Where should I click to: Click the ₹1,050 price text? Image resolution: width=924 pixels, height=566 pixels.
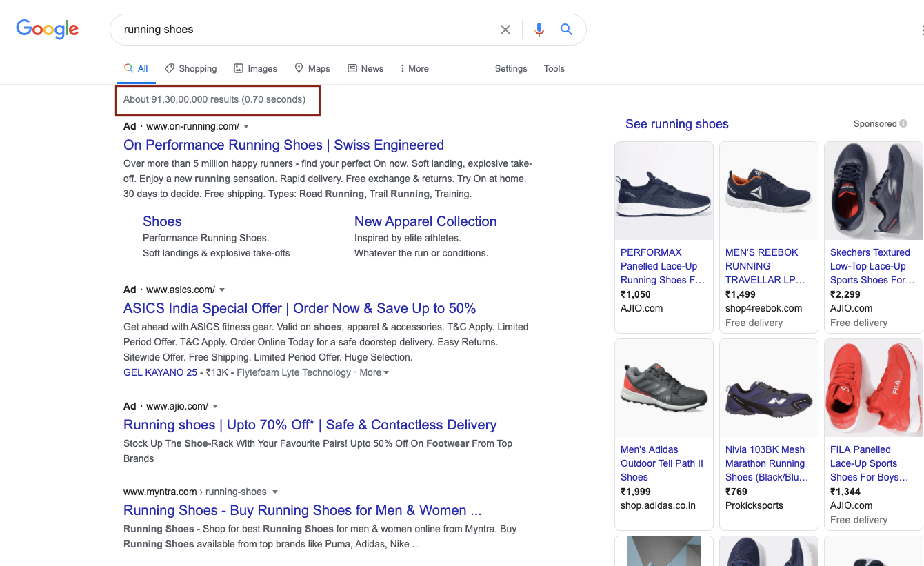point(636,294)
